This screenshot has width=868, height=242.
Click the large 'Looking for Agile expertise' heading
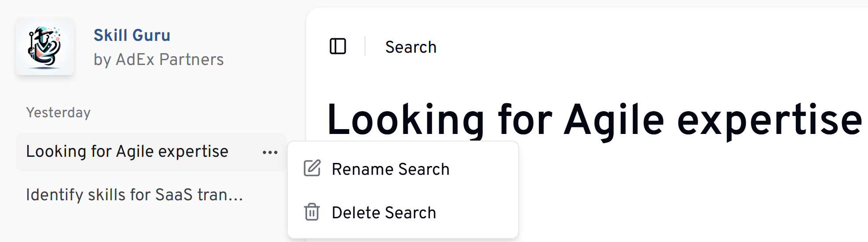point(594,120)
